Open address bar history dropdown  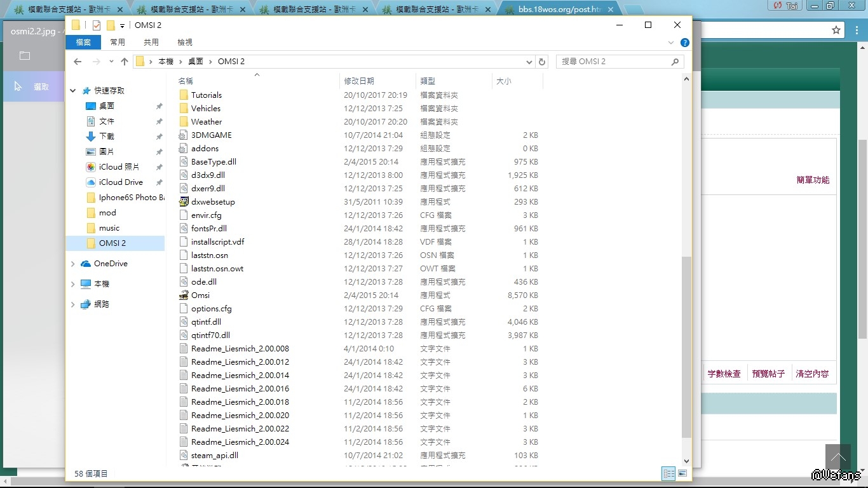tap(529, 62)
